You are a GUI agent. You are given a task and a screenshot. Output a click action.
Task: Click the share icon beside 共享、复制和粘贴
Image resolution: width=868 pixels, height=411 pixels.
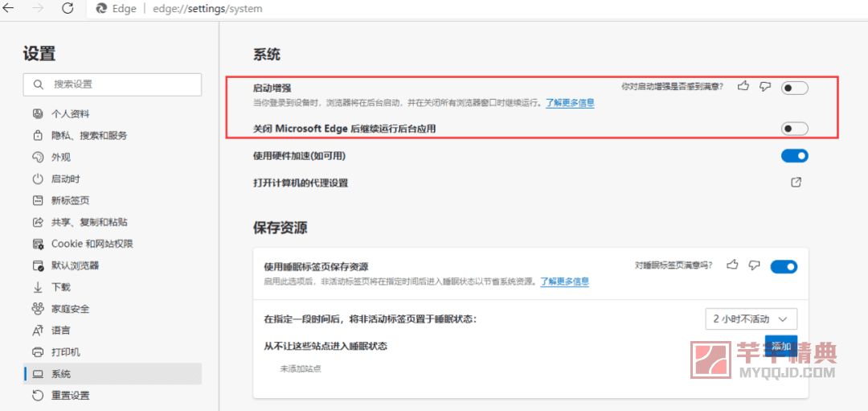tap(39, 222)
